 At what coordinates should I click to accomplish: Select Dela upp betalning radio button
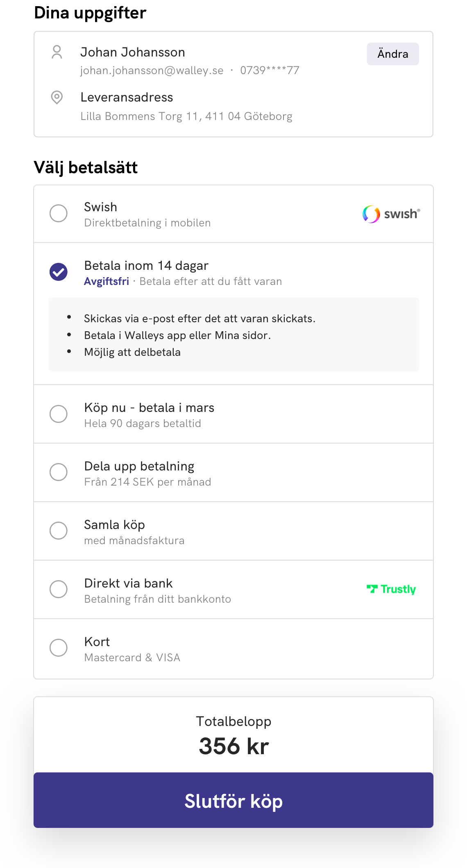pyautogui.click(x=59, y=472)
